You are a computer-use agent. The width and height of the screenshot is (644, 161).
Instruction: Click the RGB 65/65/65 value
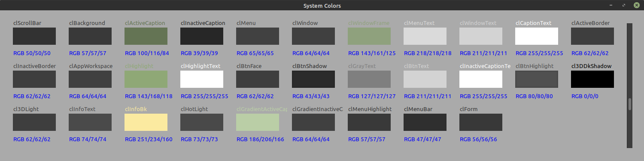255,53
